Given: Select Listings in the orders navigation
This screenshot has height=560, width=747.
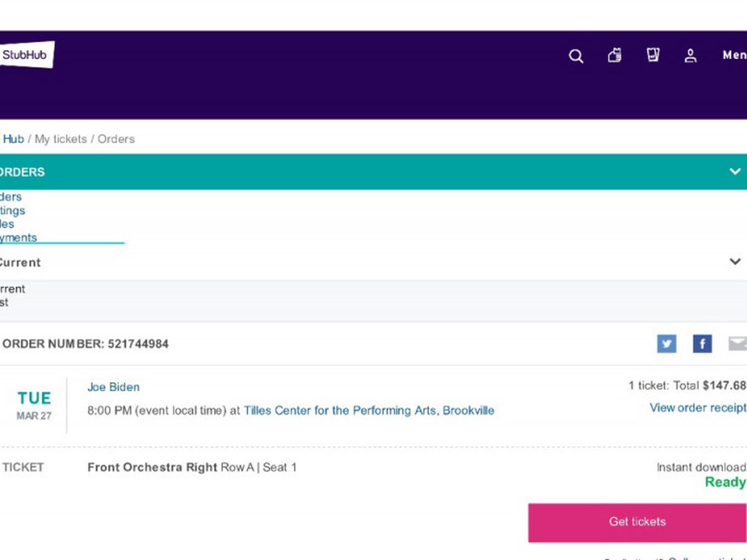Looking at the screenshot, I should click(x=13, y=210).
